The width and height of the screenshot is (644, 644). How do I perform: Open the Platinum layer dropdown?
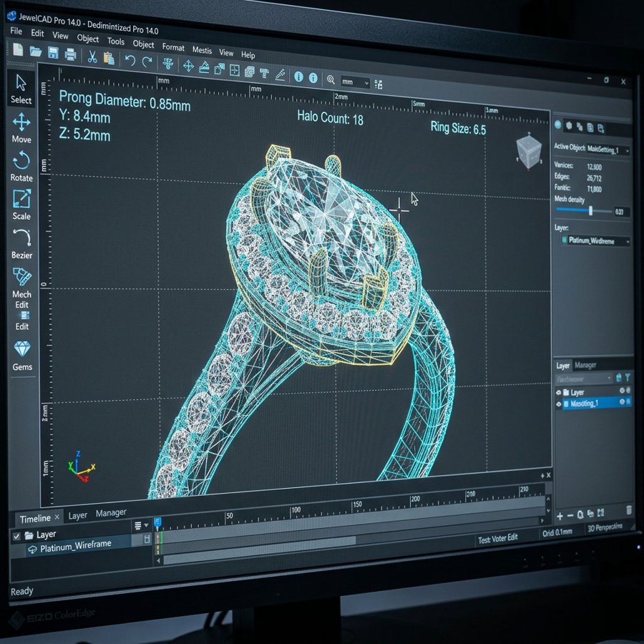pos(595,240)
